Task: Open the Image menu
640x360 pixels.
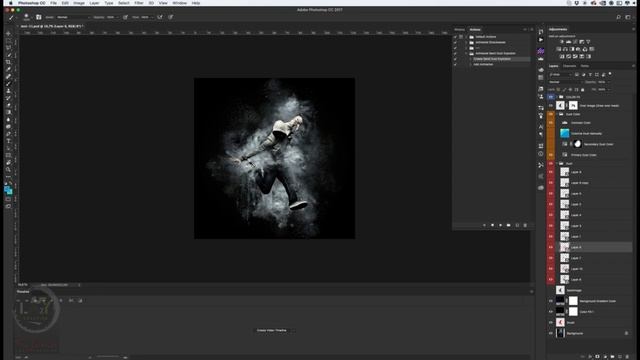Action: [79, 3]
